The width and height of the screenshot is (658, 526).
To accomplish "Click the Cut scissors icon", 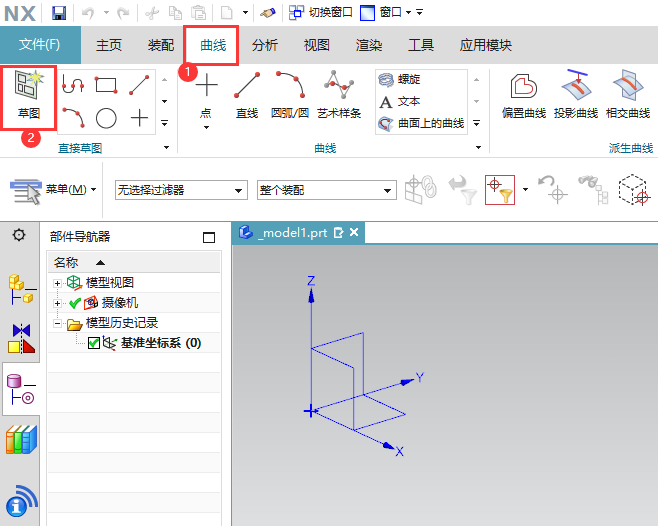I will [152, 13].
